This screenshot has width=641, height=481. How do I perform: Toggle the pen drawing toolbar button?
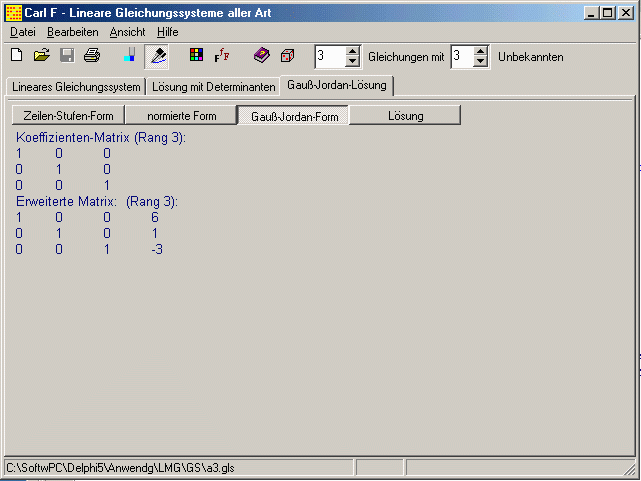pyautogui.click(x=157, y=56)
